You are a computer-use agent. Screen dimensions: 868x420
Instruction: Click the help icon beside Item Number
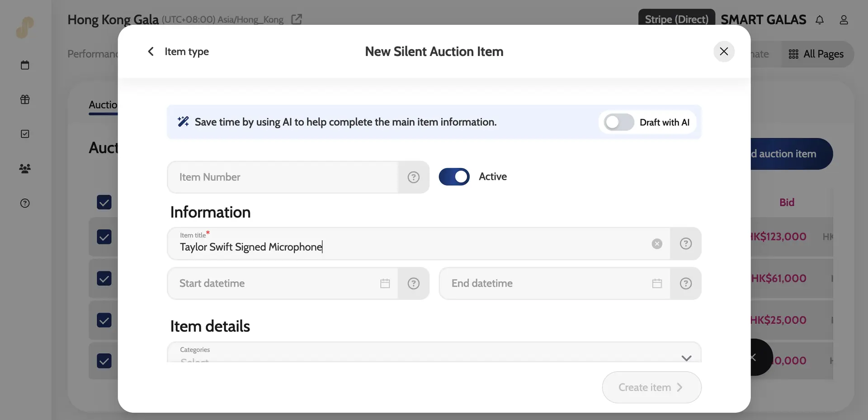[413, 177]
